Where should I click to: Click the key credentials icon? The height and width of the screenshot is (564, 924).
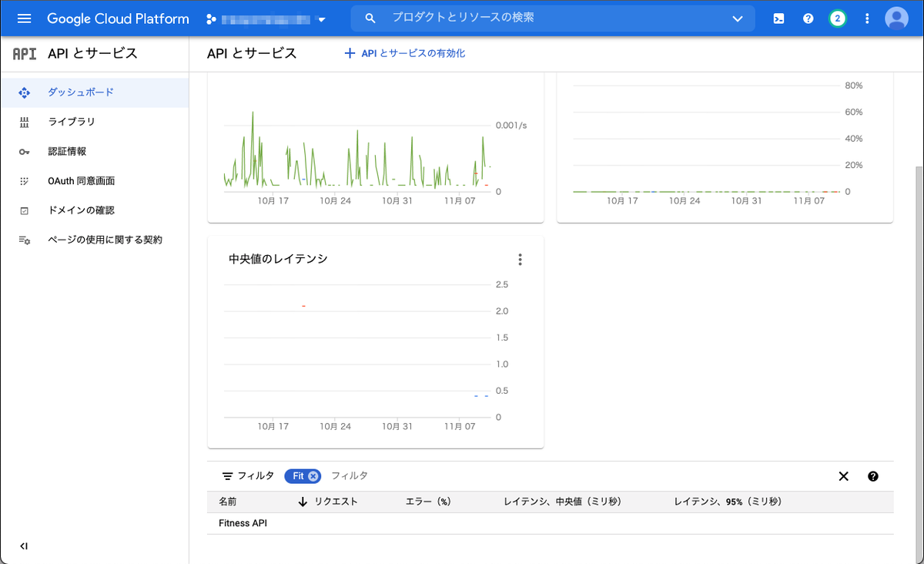[x=24, y=152]
